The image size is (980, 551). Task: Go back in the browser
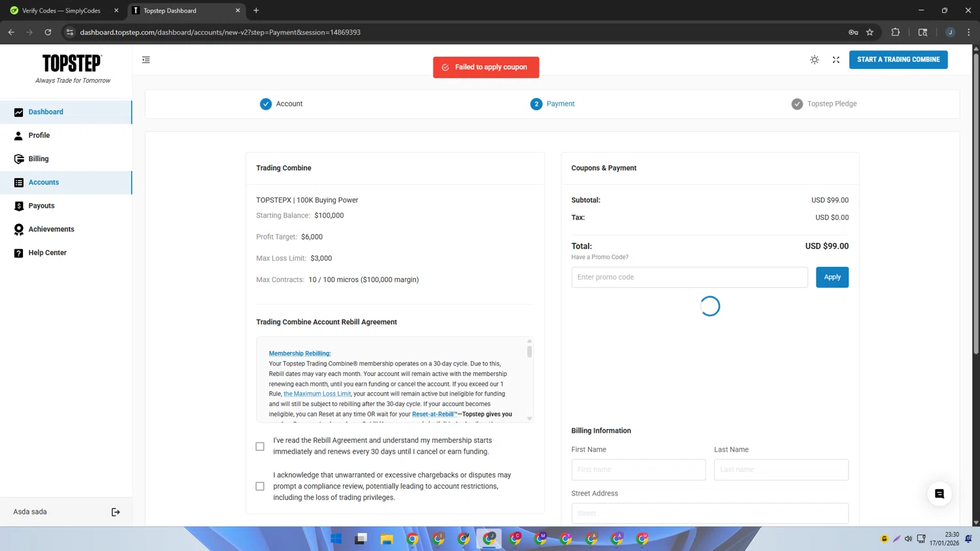(x=11, y=32)
